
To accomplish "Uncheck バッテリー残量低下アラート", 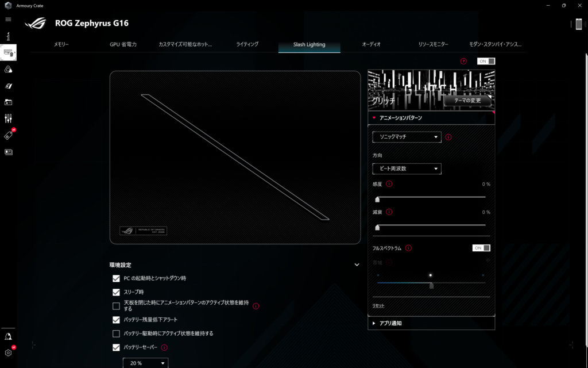I will point(116,320).
